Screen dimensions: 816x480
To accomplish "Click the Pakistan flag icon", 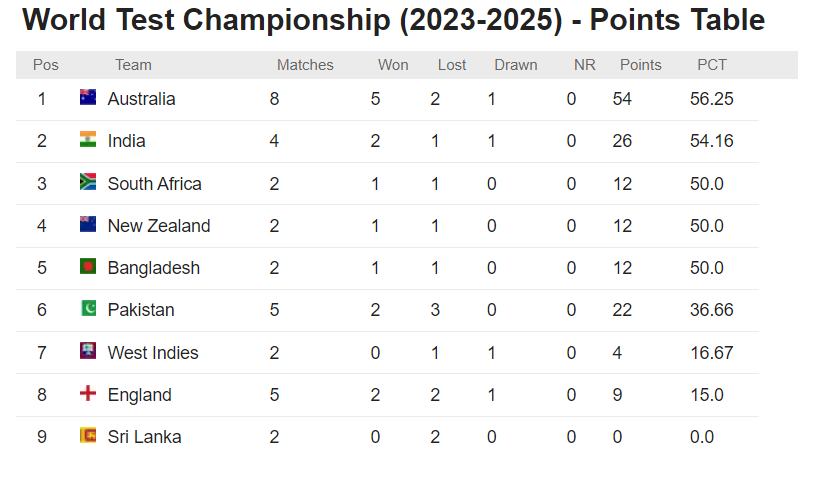I will [88, 309].
